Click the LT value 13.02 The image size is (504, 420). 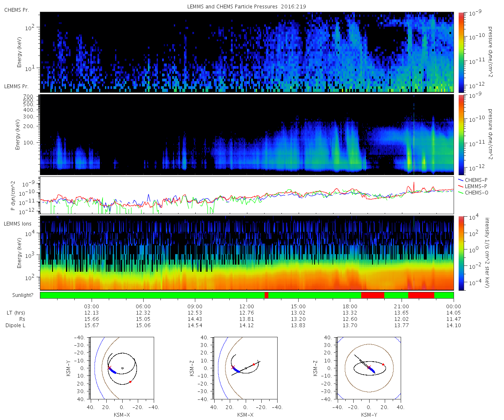(299, 313)
